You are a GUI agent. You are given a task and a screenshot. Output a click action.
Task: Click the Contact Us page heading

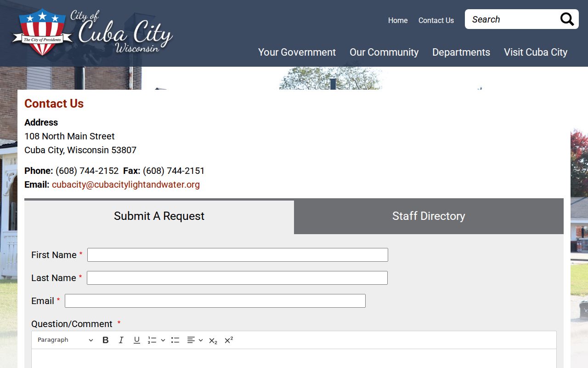54,103
